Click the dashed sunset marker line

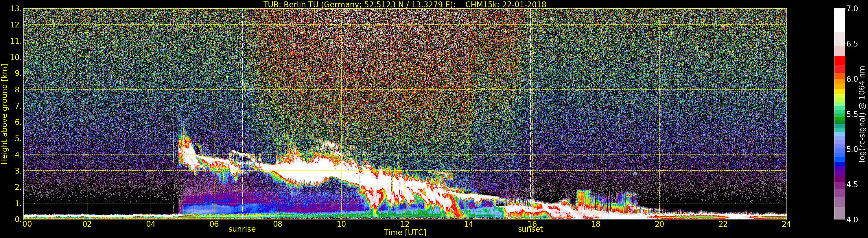click(531, 114)
